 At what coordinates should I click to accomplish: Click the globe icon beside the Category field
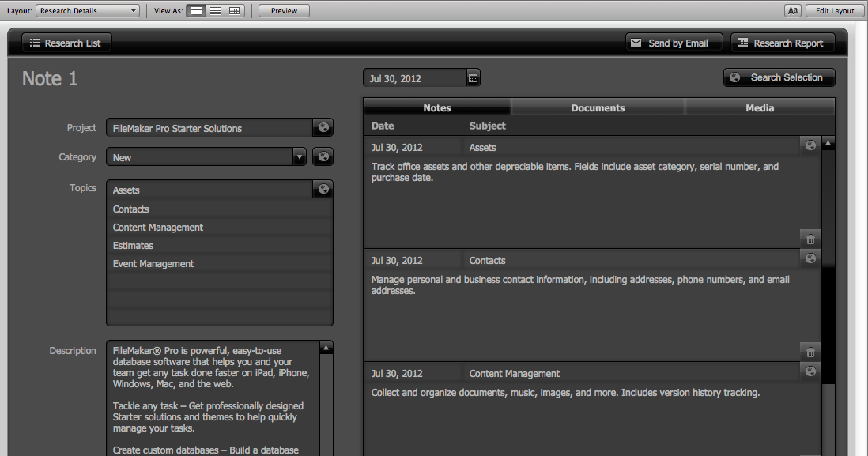point(323,156)
